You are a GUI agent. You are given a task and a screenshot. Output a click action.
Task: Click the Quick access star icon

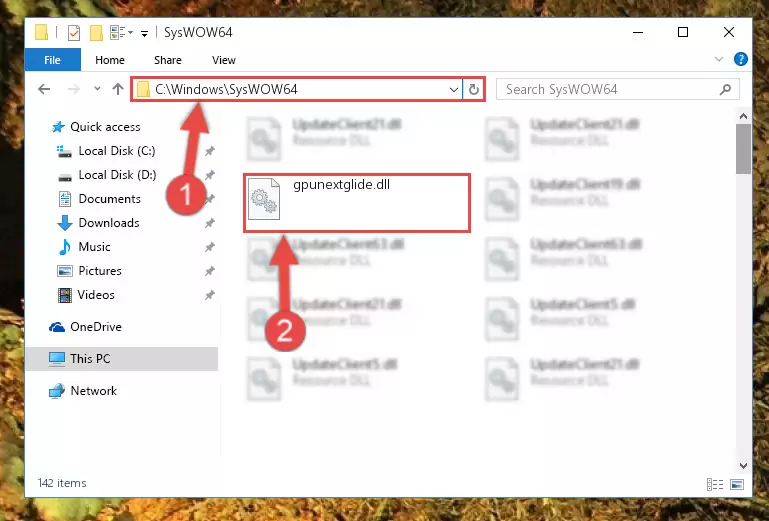click(58, 127)
